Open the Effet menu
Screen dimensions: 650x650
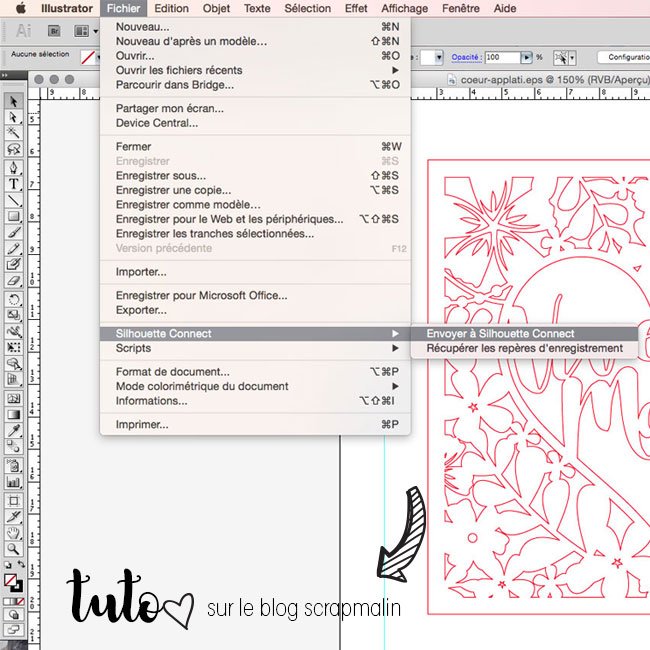[x=356, y=8]
